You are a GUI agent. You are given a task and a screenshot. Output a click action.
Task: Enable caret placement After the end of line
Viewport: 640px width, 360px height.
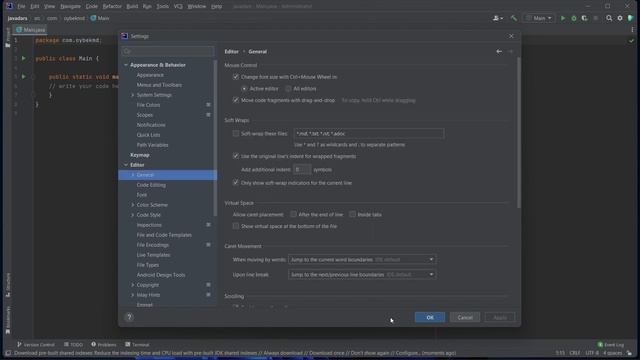[x=293, y=214]
